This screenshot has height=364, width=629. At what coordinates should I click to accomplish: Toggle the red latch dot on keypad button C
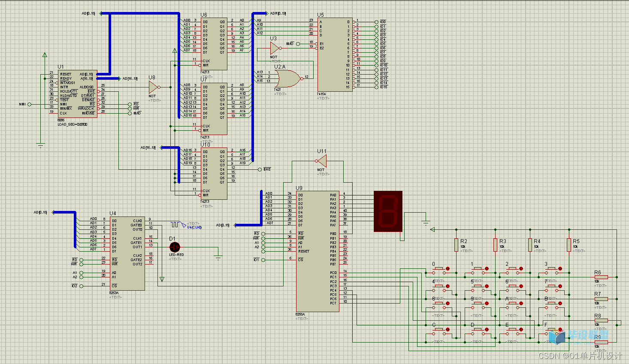coord(448,330)
